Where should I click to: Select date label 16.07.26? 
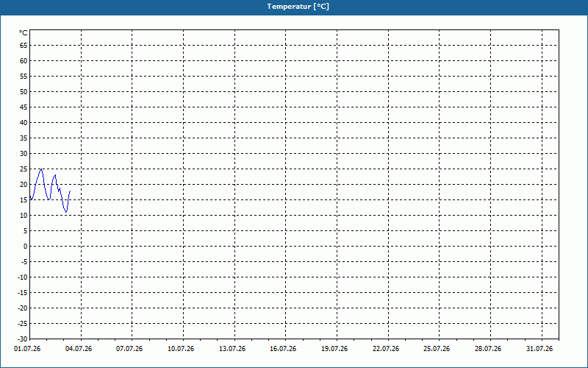coord(283,349)
